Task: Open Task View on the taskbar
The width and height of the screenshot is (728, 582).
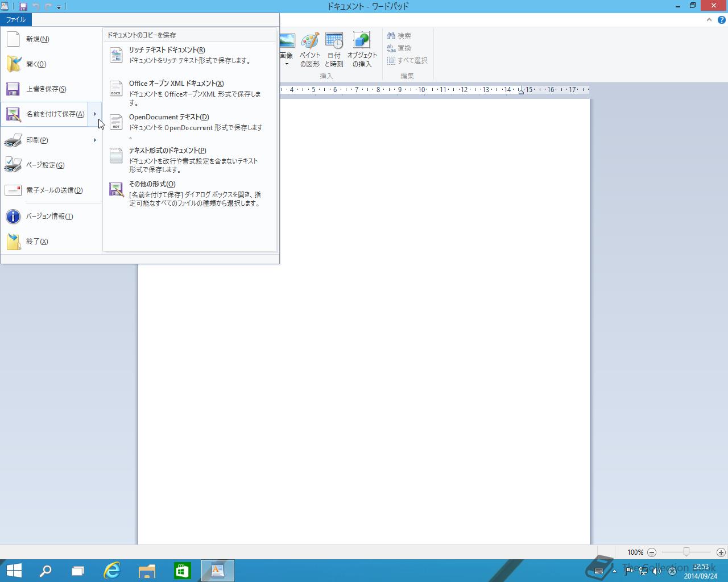Action: 78,571
